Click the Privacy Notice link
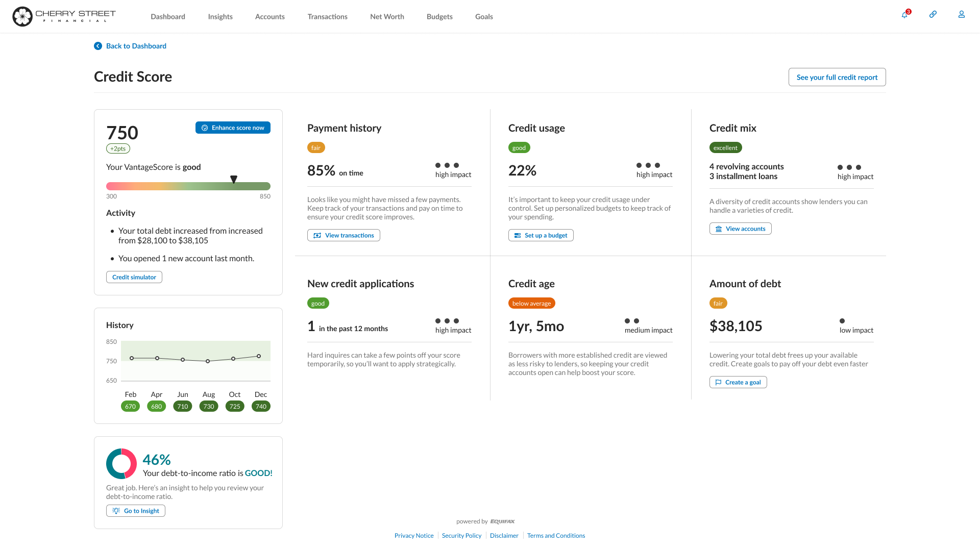Image resolution: width=980 pixels, height=551 pixels. pyautogui.click(x=414, y=535)
